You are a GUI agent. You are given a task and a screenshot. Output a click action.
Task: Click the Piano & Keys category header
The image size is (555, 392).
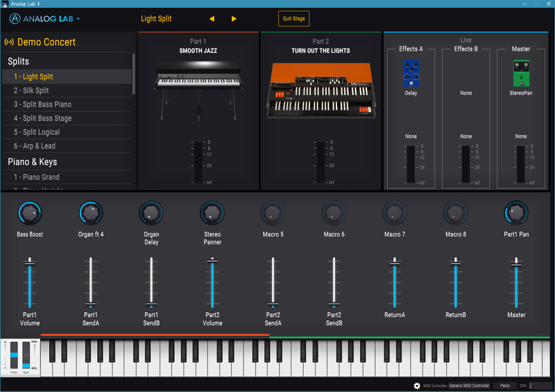pos(32,162)
